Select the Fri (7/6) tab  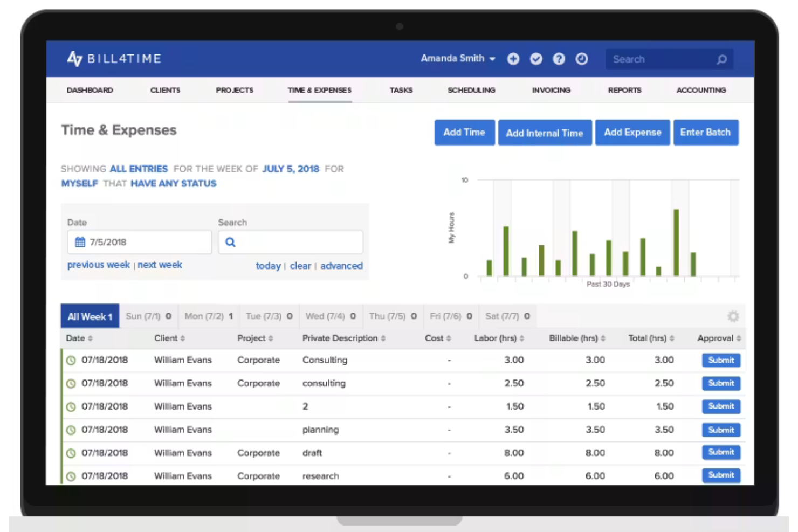[451, 316]
